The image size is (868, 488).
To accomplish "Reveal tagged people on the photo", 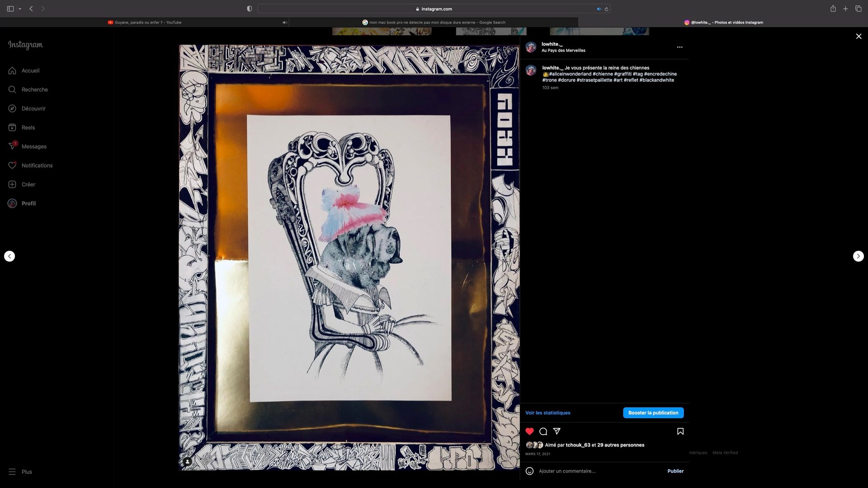I will pos(187,461).
